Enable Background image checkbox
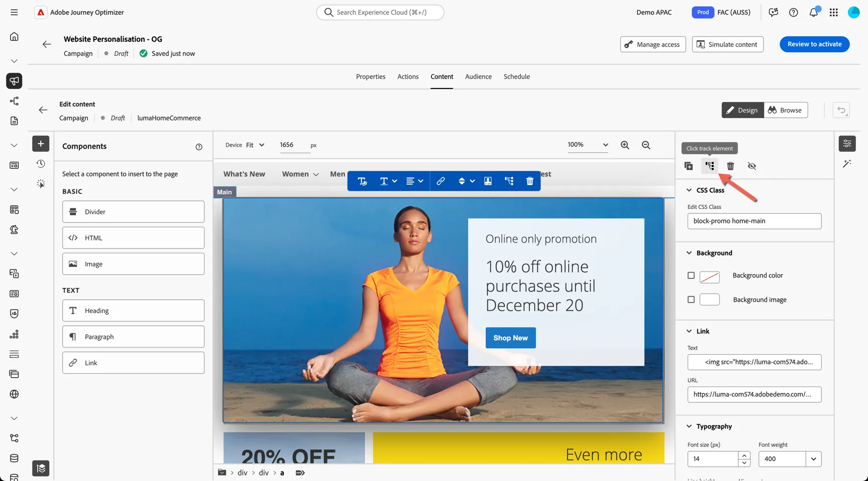868x481 pixels. pyautogui.click(x=691, y=299)
